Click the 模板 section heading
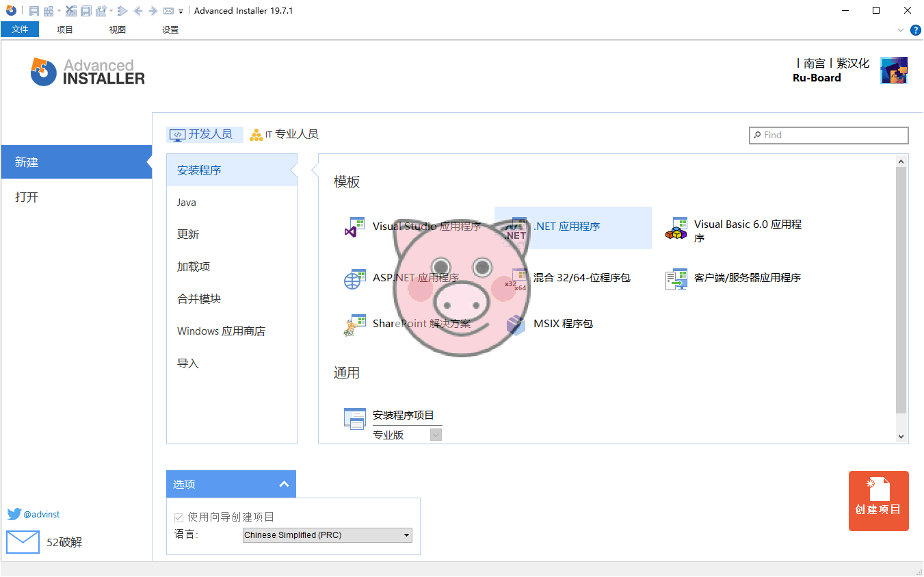This screenshot has width=924, height=577. [x=347, y=182]
